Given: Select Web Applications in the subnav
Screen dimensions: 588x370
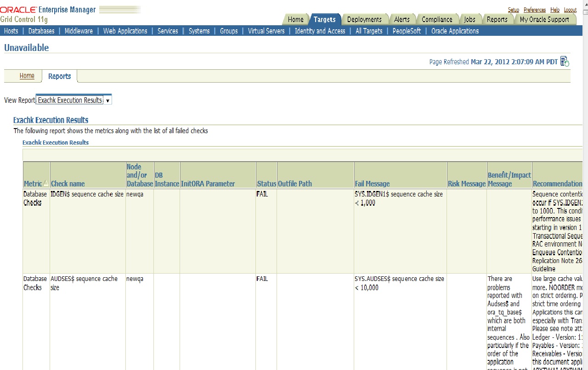Looking at the screenshot, I should (x=125, y=31).
